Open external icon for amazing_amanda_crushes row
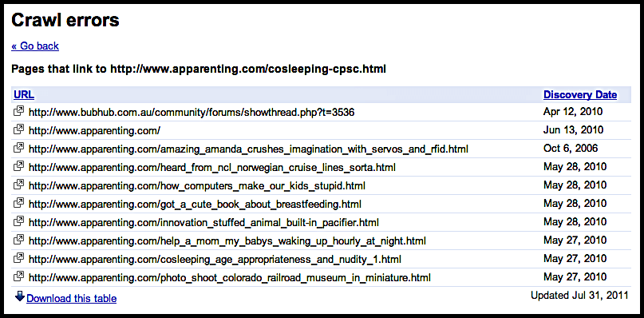The width and height of the screenshot is (644, 318). (18, 148)
